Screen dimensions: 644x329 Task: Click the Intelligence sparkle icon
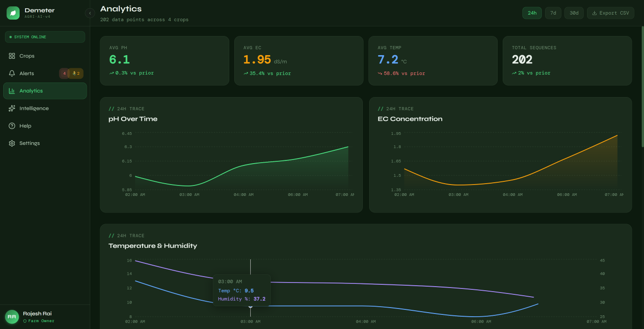[12, 108]
